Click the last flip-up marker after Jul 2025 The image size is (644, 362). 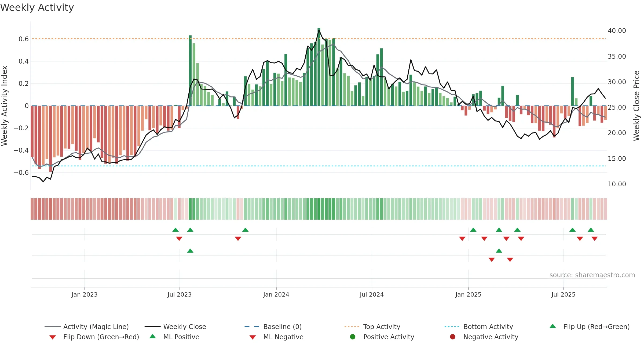[591, 230]
